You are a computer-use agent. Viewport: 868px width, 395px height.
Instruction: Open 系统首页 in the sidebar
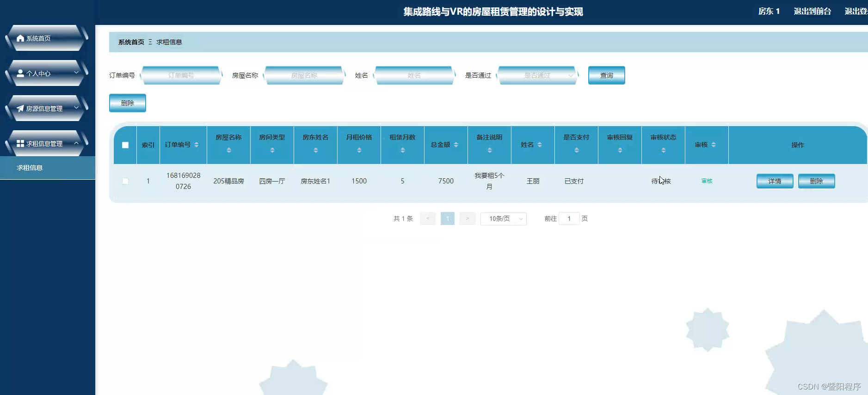pyautogui.click(x=46, y=38)
